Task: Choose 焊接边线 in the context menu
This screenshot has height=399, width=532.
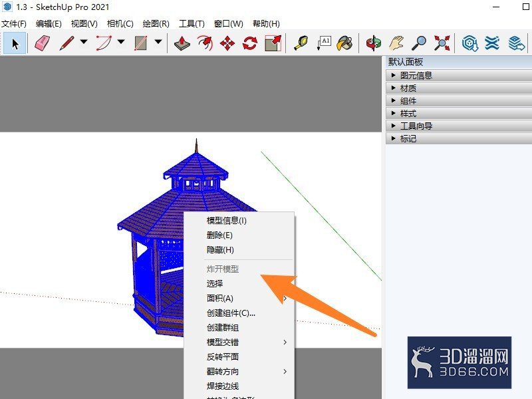Action: [x=239, y=386]
